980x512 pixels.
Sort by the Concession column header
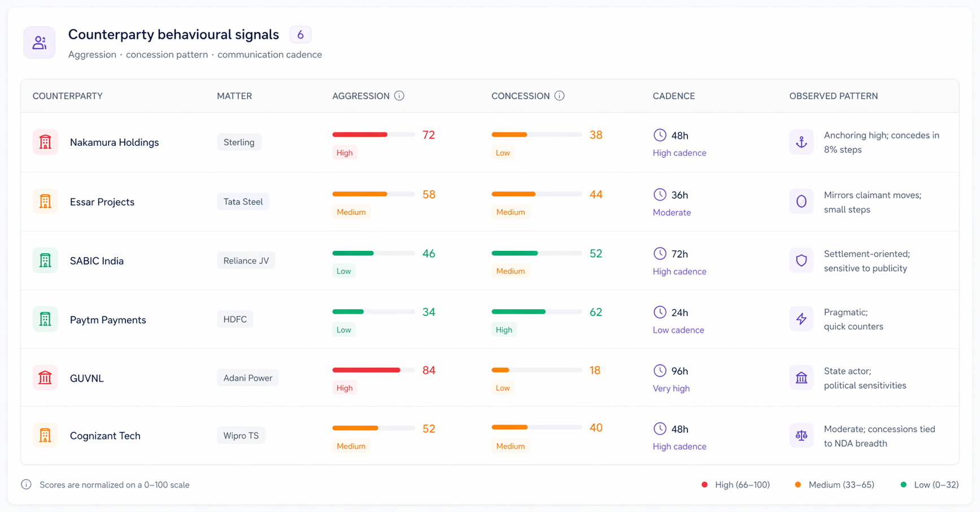click(x=520, y=96)
